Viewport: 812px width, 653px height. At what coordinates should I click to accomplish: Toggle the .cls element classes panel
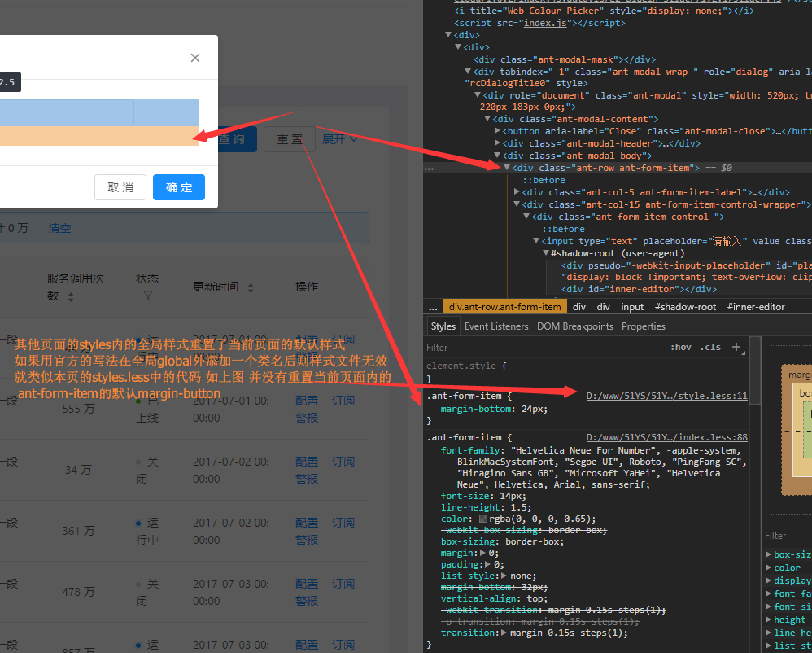pos(710,347)
